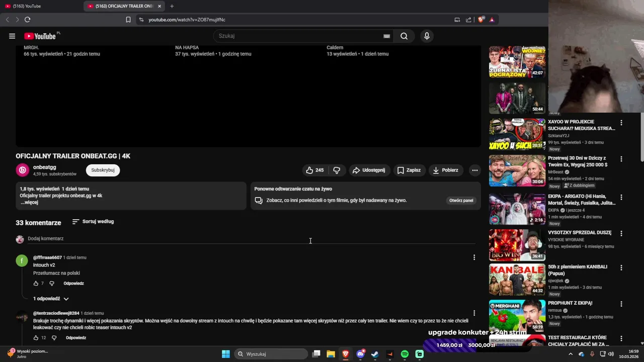Go back with browser back arrow
The image size is (644, 362).
click(x=7, y=20)
